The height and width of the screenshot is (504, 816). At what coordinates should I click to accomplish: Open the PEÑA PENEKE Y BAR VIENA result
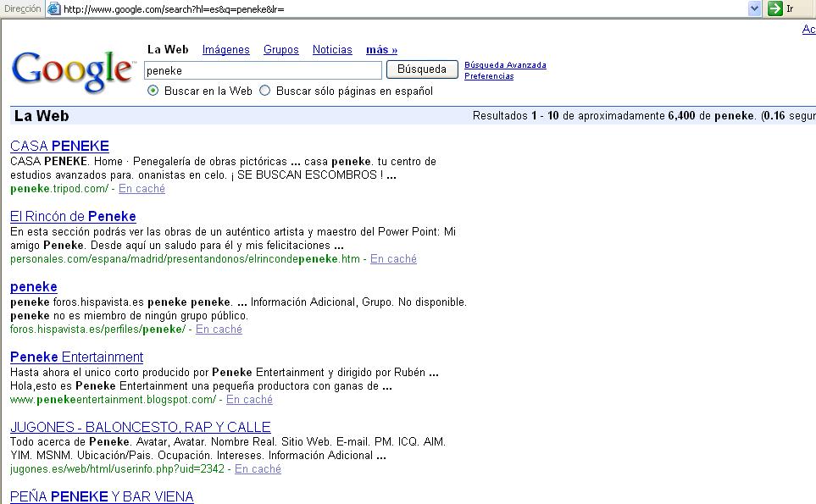tap(102, 496)
